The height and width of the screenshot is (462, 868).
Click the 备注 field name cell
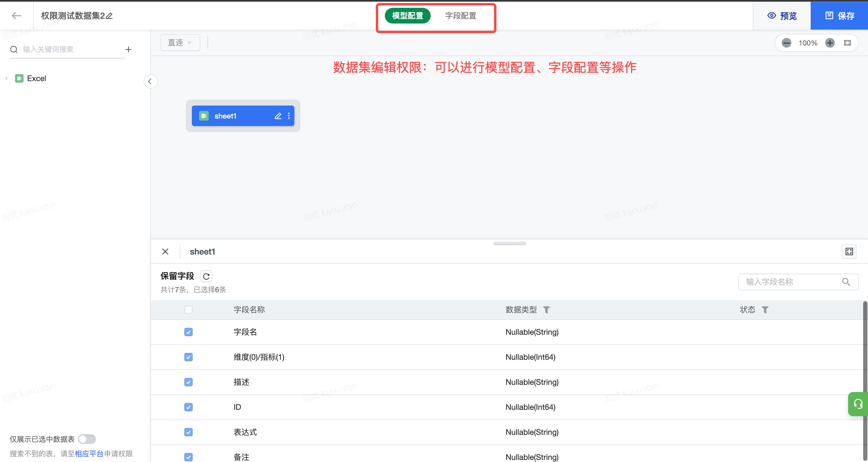pyautogui.click(x=241, y=457)
